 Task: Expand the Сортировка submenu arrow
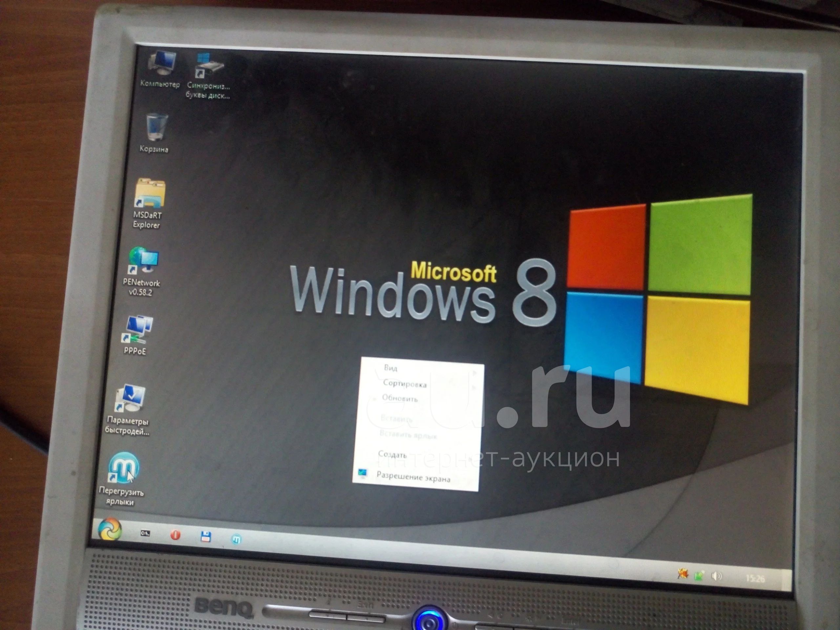point(473,388)
